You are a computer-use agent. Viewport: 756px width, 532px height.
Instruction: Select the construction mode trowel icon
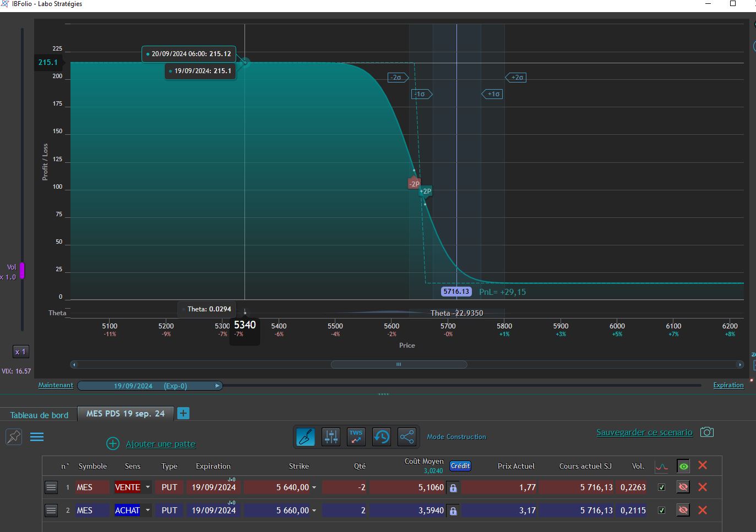tap(306, 437)
